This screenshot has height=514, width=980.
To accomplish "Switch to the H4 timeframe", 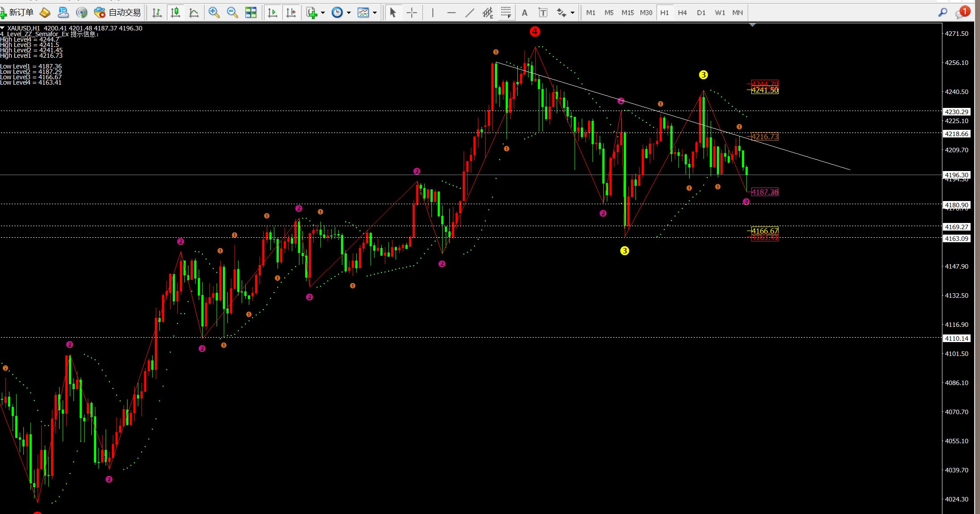I will [x=682, y=13].
